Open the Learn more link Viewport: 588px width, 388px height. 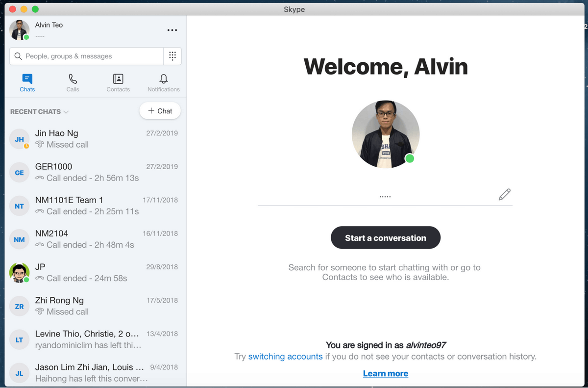(386, 373)
